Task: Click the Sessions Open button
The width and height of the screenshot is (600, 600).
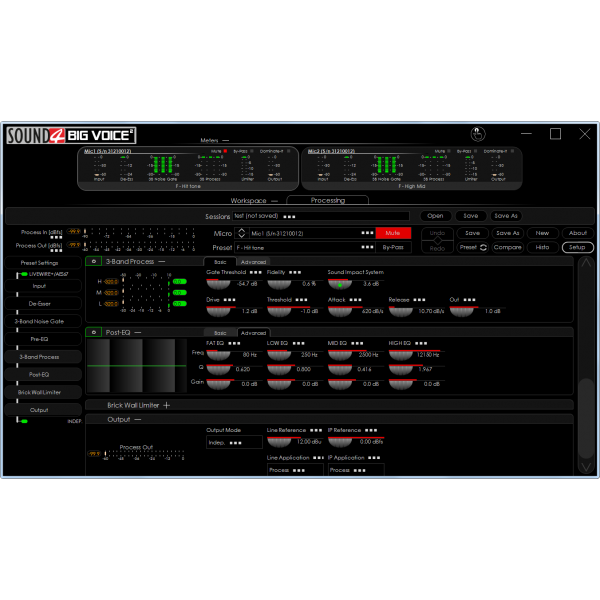Action: tap(435, 216)
